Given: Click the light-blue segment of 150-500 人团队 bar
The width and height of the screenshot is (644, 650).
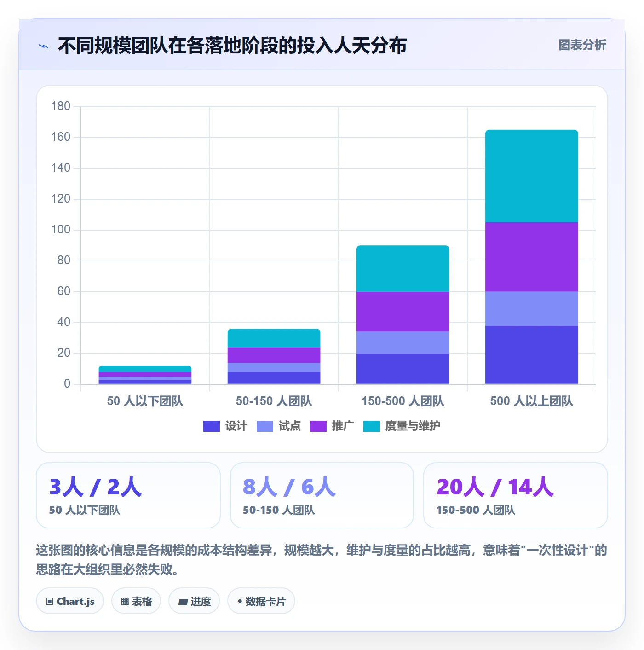Looking at the screenshot, I should pos(403,342).
